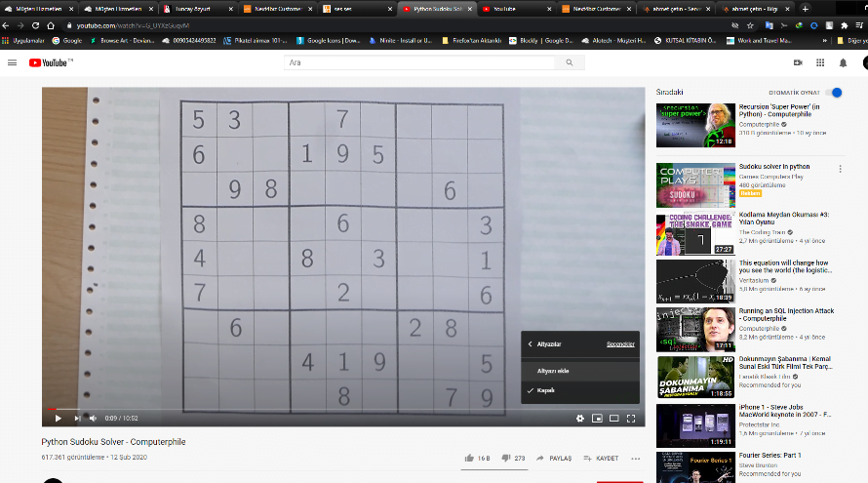Open the player settings gear
This screenshot has width=868, height=483.
579,418
